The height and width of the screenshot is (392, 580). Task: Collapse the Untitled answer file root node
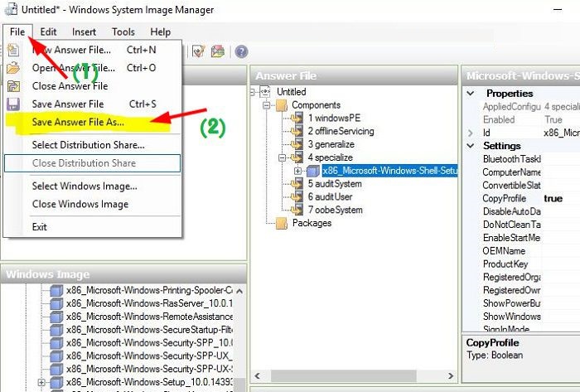click(253, 92)
